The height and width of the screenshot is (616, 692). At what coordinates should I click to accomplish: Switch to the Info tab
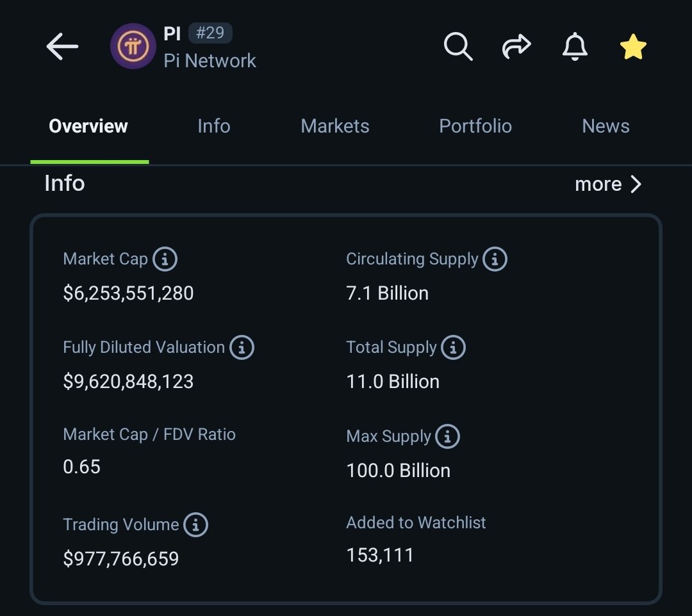click(x=213, y=126)
